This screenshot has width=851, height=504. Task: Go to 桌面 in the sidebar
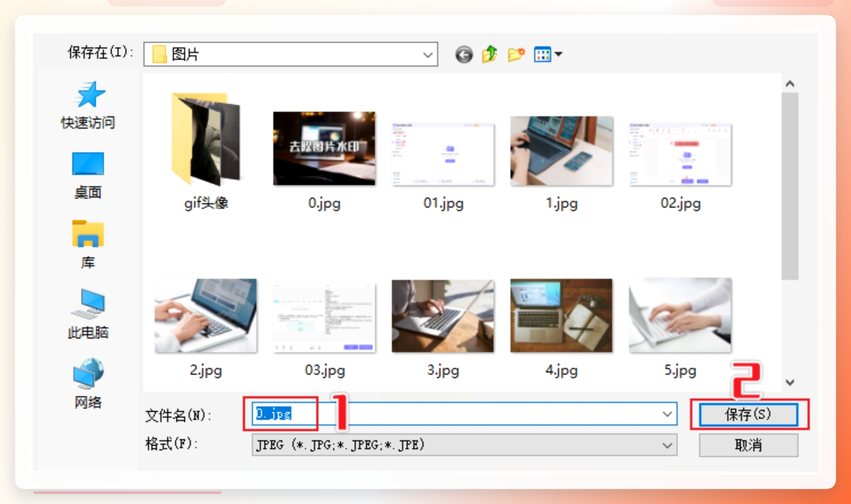pos(88,176)
